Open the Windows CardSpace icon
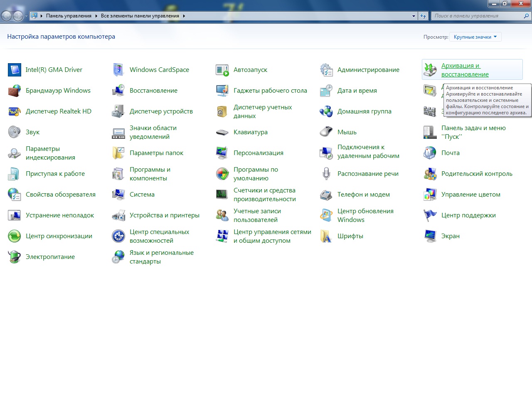 point(118,70)
